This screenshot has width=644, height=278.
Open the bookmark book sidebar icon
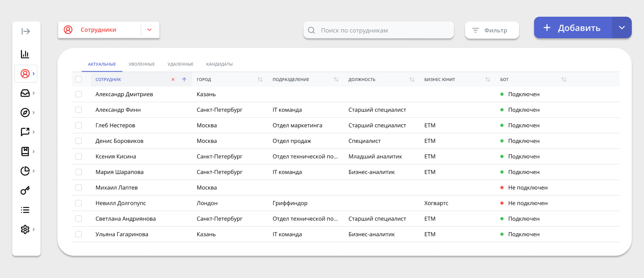pos(25,151)
